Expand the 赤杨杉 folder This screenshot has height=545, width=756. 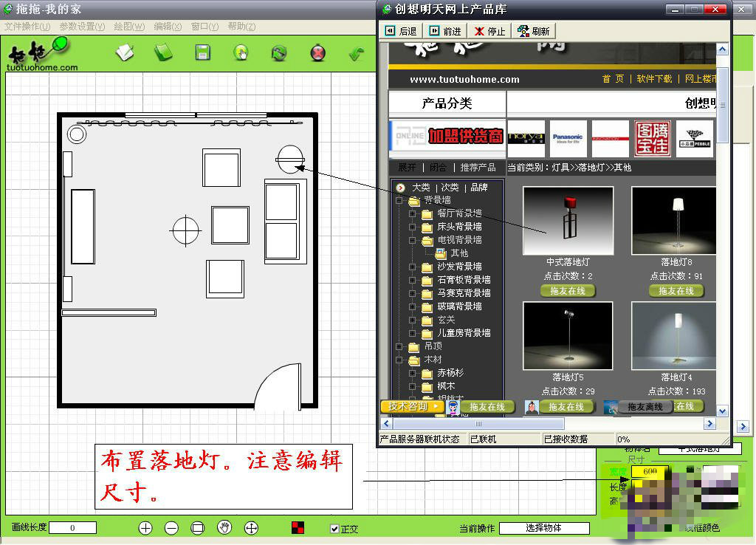(x=412, y=373)
